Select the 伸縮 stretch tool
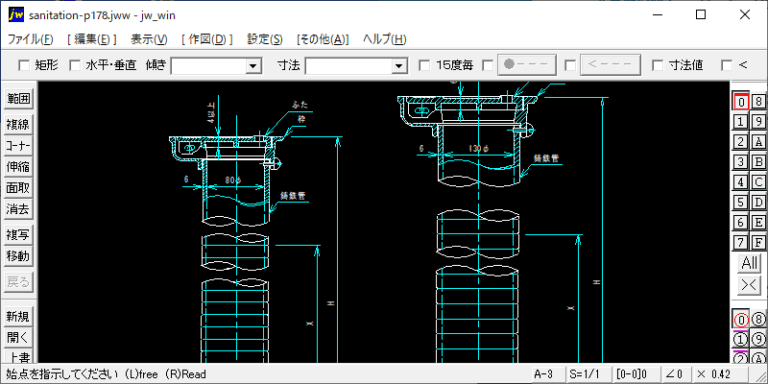 pyautogui.click(x=18, y=167)
